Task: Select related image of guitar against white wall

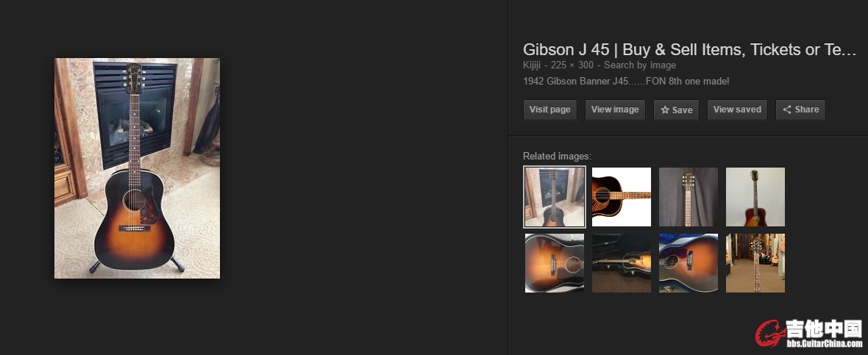Action: [x=755, y=197]
